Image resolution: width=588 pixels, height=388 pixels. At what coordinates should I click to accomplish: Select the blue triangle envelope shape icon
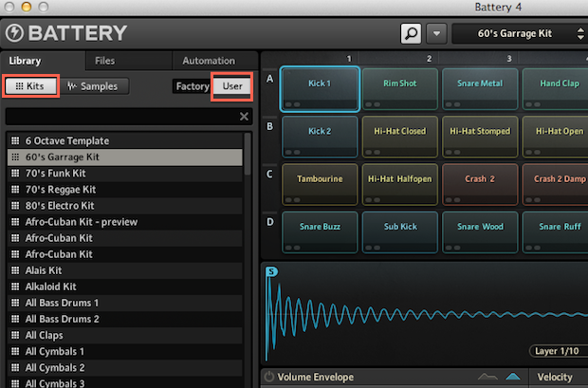click(x=513, y=377)
